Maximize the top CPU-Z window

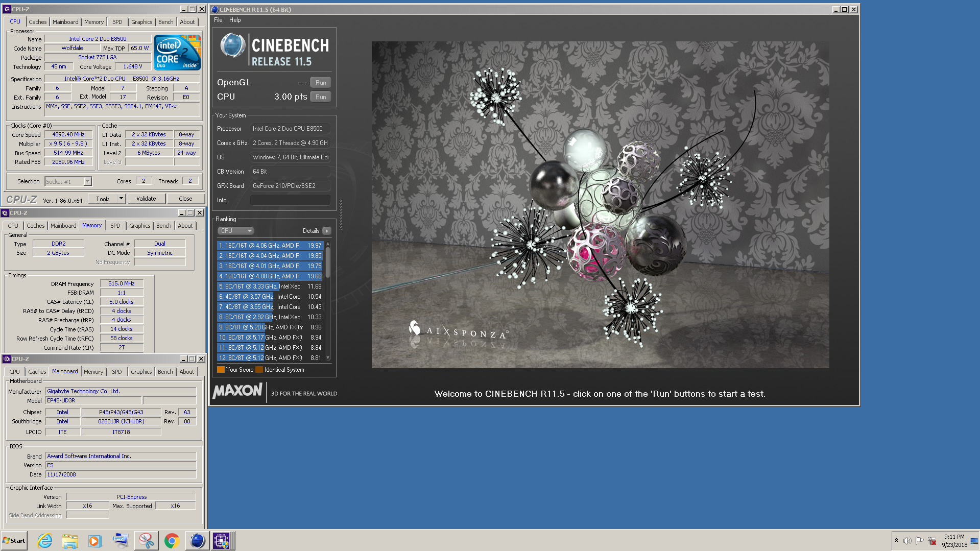click(x=193, y=9)
